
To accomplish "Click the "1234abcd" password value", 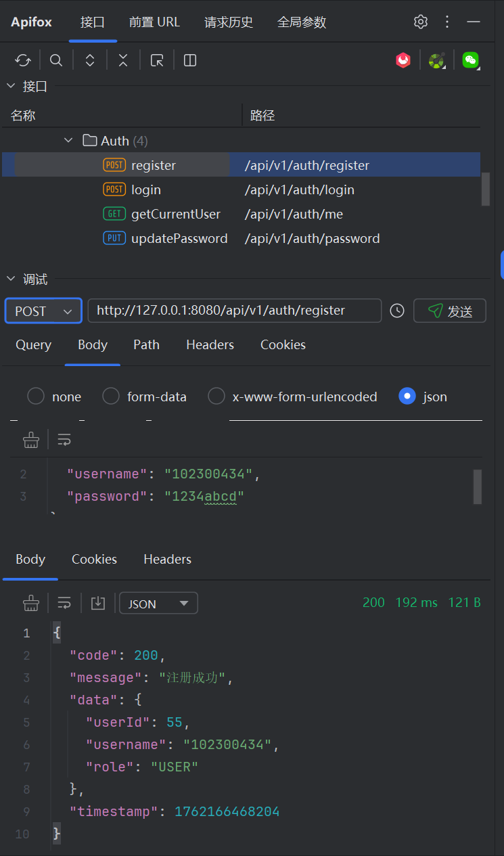I will (x=204, y=497).
